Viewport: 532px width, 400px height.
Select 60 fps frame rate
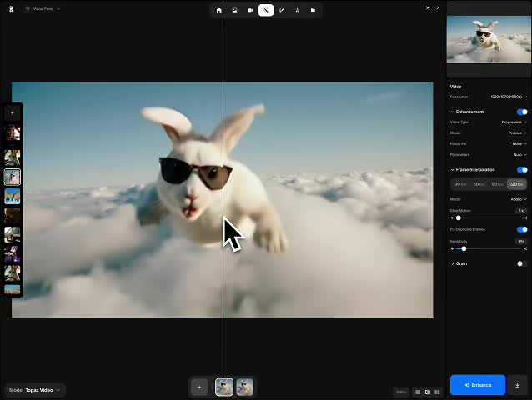click(x=479, y=184)
